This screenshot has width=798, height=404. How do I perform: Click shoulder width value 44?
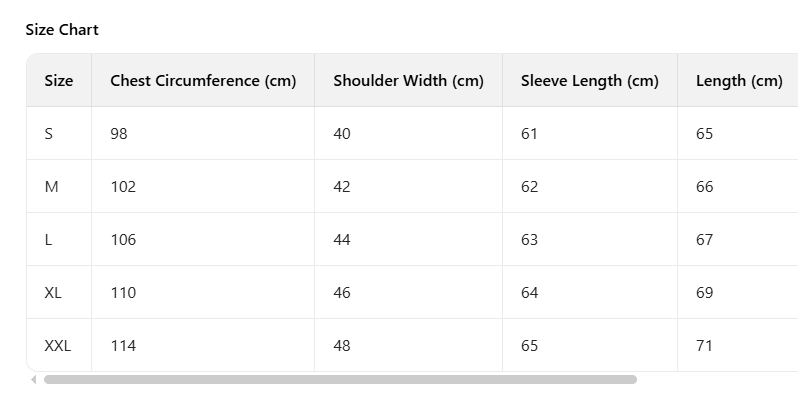pos(342,239)
